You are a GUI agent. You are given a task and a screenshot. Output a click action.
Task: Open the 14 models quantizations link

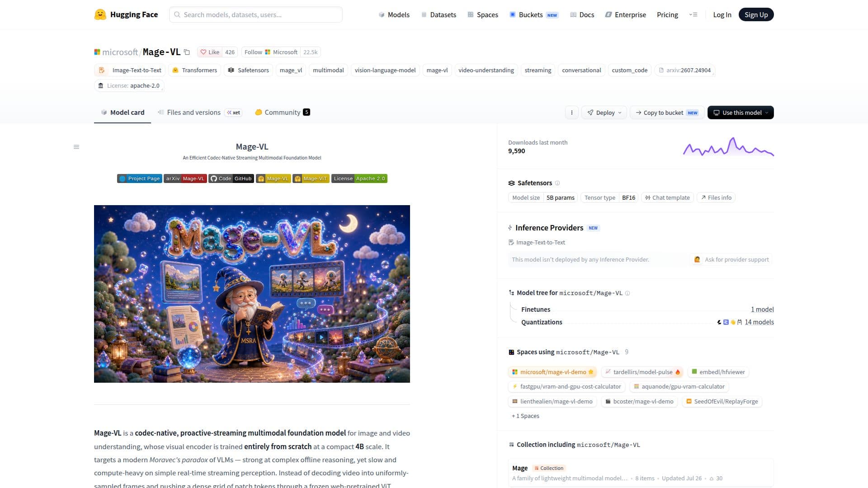(x=759, y=322)
